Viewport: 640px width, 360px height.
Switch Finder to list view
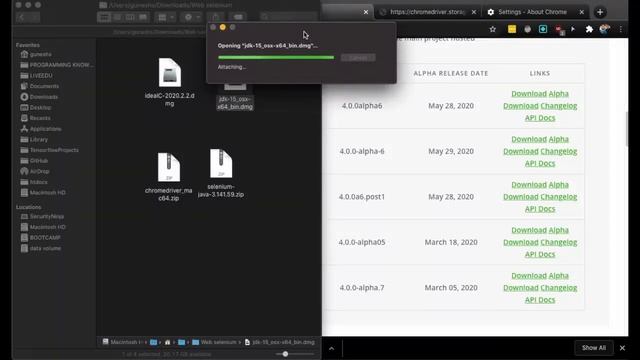117,17
